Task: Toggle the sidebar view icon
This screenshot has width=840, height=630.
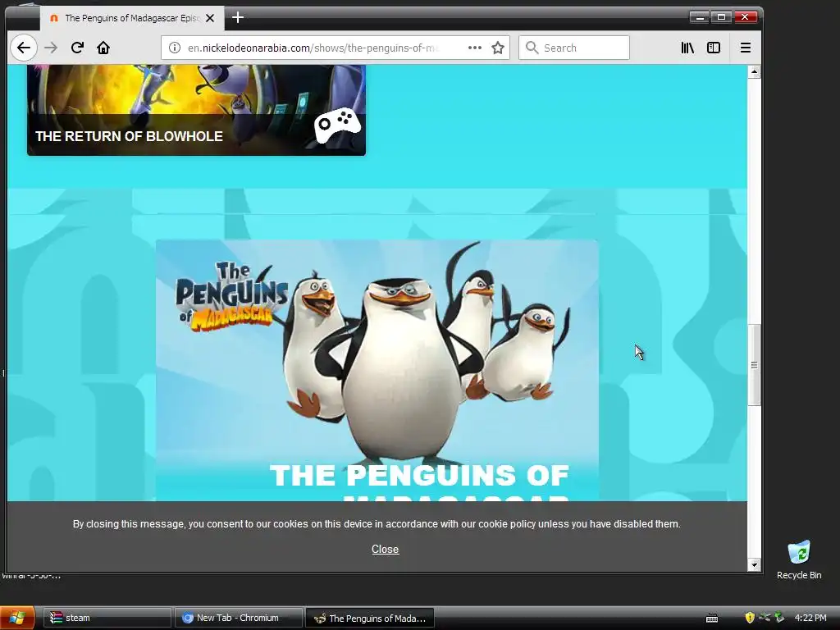Action: pyautogui.click(x=714, y=48)
